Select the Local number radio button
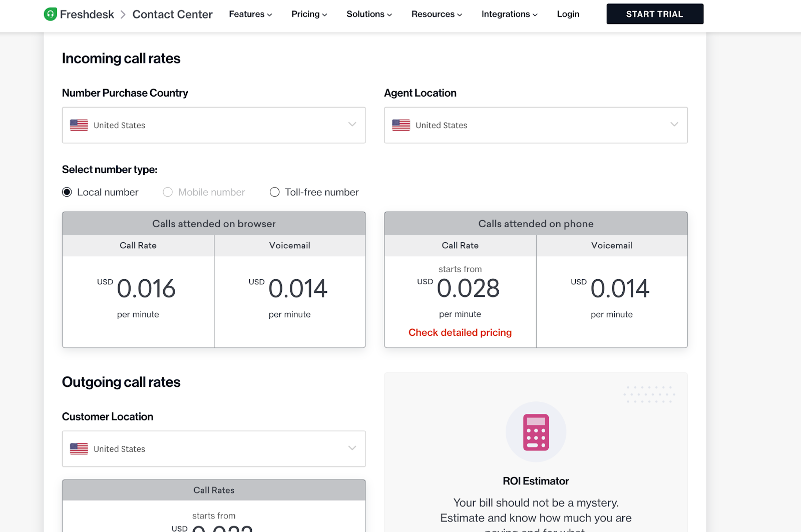 [67, 192]
